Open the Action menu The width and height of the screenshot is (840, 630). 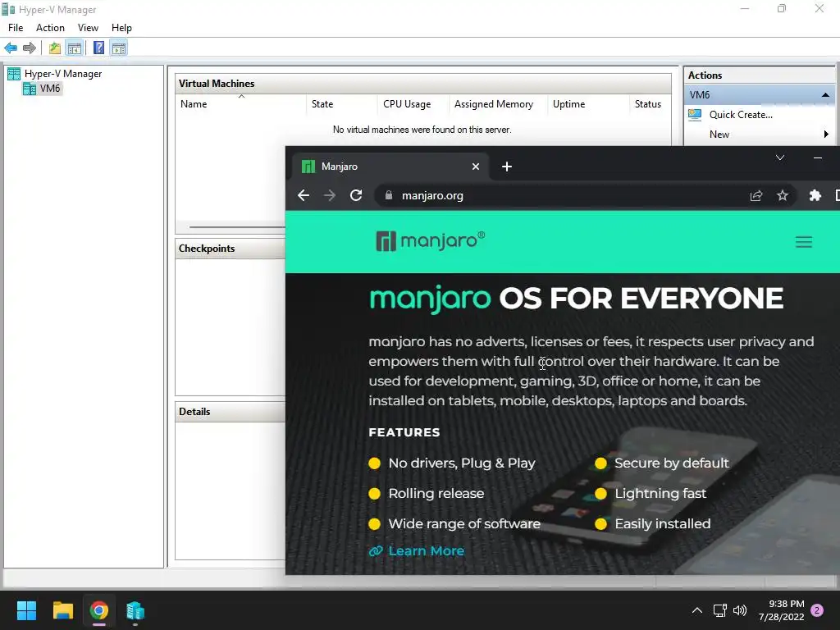point(50,28)
